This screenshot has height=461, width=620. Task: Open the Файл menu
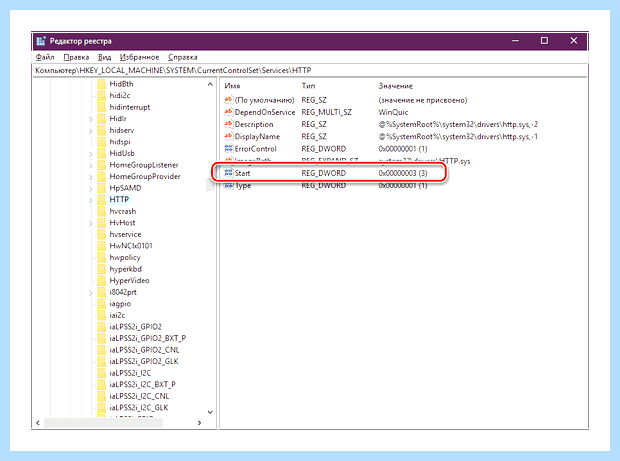(x=45, y=57)
